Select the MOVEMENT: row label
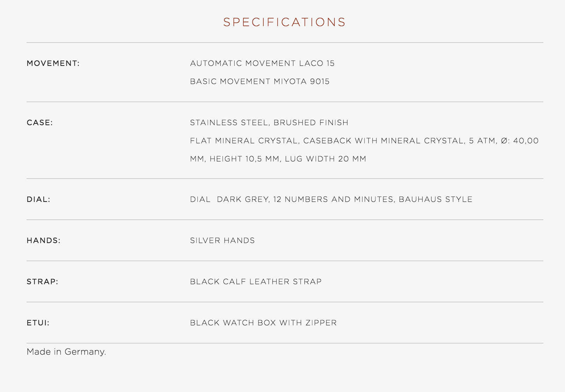 (53, 63)
